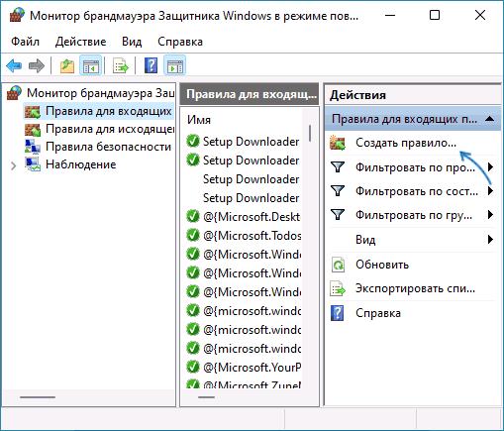Click the export icon beside Экспортировать спи...
Viewport: 504px width, 431px height.
(x=338, y=288)
